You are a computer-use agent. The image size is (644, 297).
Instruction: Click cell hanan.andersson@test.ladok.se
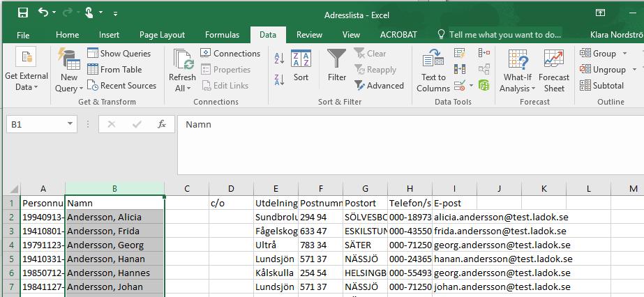(x=503, y=259)
